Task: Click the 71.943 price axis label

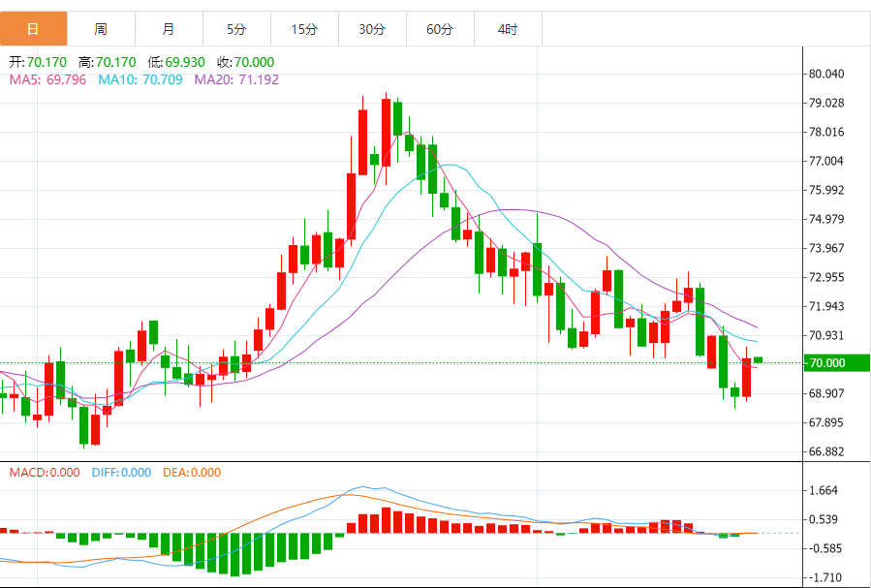Action: (x=826, y=306)
